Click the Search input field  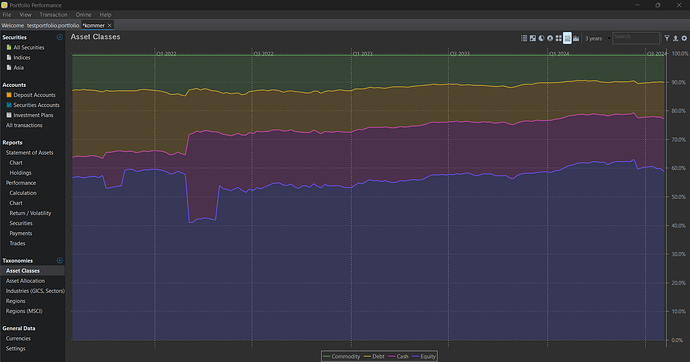[635, 38]
